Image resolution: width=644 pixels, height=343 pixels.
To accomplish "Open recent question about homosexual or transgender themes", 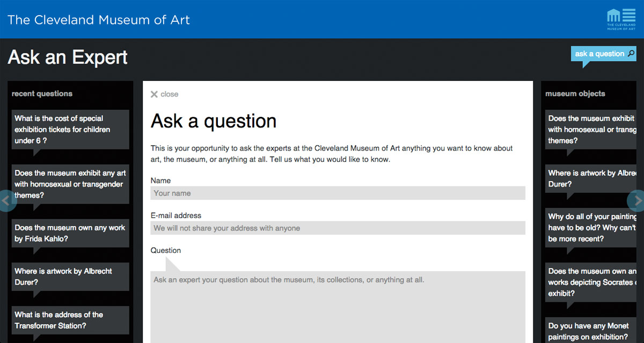I will 70,184.
